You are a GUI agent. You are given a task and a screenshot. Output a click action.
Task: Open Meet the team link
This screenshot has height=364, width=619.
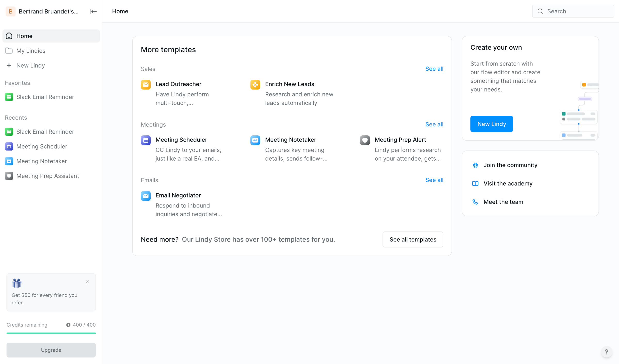click(x=503, y=202)
